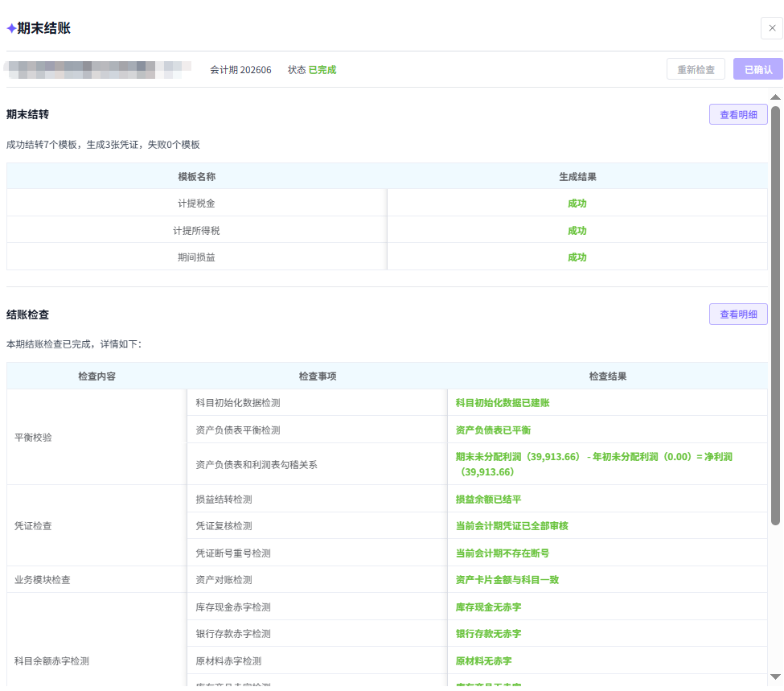This screenshot has width=784, height=691.
Task: Click the 本期结账检查已完成 summary line
Action: coord(74,344)
